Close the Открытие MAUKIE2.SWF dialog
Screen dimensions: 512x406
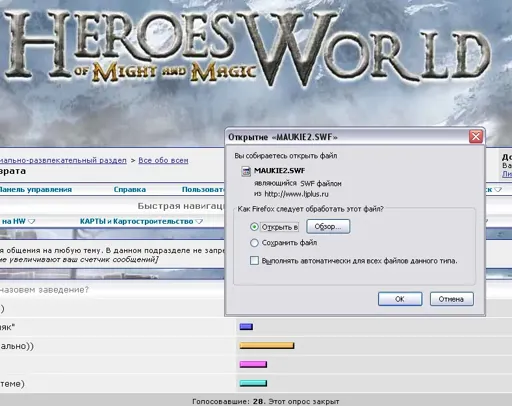(476, 137)
